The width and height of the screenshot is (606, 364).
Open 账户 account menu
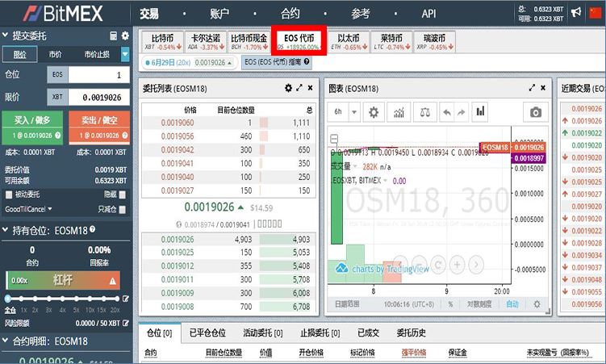pos(219,14)
